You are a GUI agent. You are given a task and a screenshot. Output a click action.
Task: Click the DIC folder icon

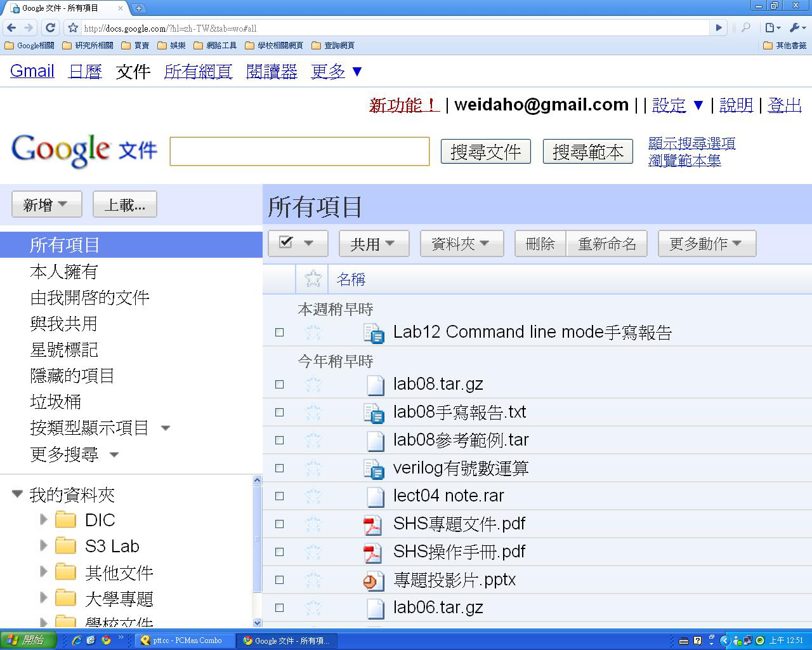(65, 520)
